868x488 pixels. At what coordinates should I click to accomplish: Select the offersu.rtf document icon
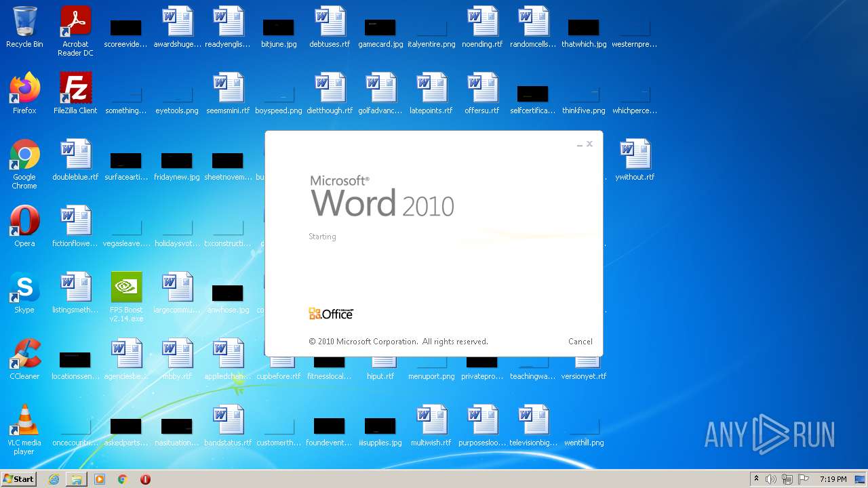point(482,94)
